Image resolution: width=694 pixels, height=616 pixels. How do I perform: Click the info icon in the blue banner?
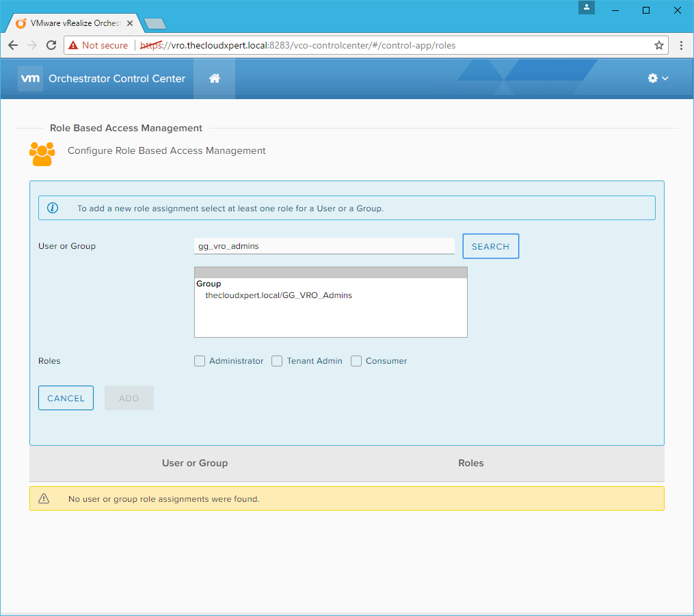53,208
